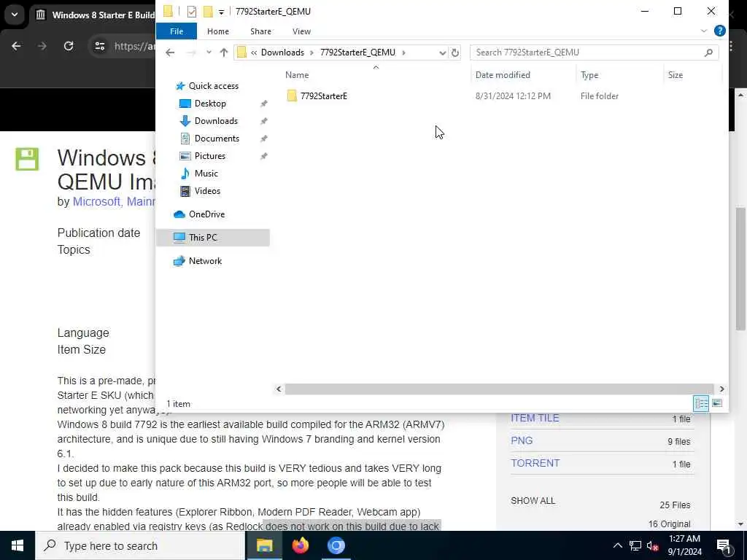
Task: Click the horizontal scrollbar left arrow
Action: [279, 389]
